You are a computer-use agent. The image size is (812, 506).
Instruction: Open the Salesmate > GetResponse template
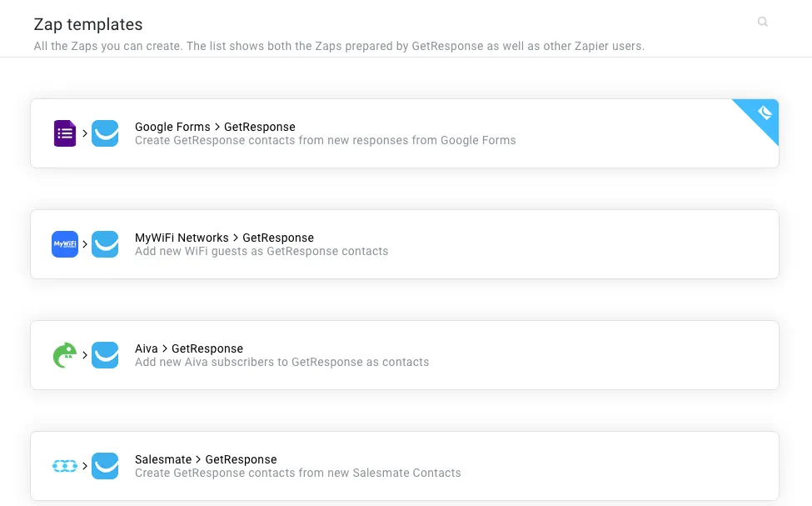click(x=405, y=466)
